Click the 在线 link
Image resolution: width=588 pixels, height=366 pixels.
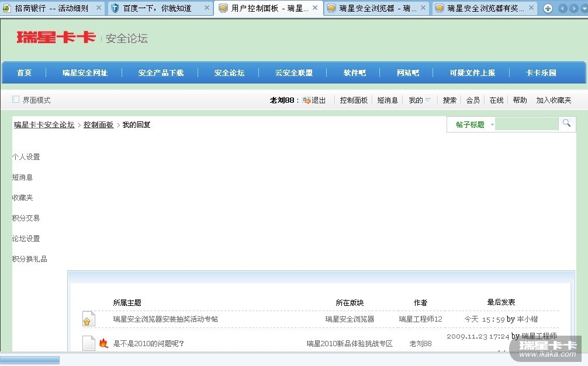point(496,100)
